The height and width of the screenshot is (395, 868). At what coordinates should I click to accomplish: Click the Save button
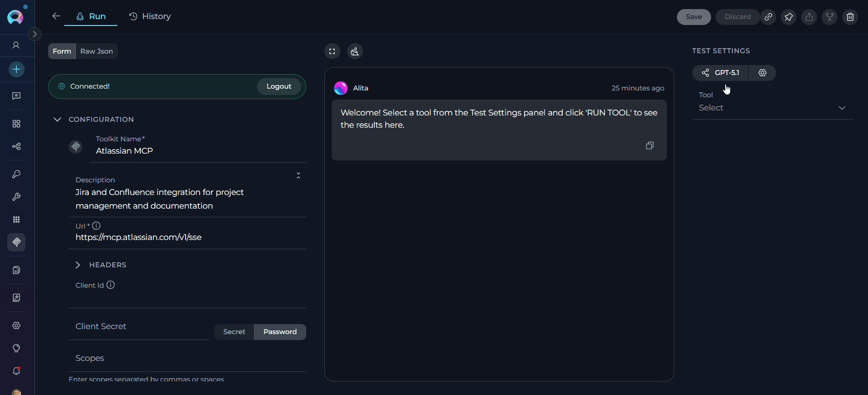pyautogui.click(x=693, y=17)
